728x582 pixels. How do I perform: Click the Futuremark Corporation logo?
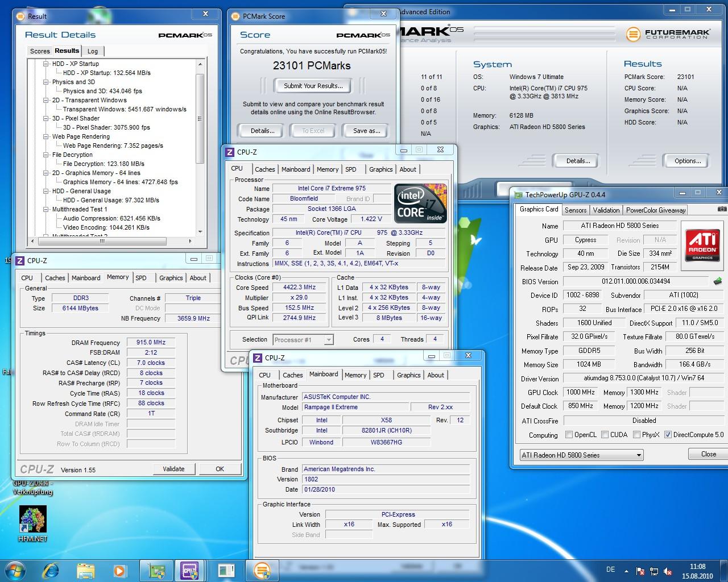[668, 34]
